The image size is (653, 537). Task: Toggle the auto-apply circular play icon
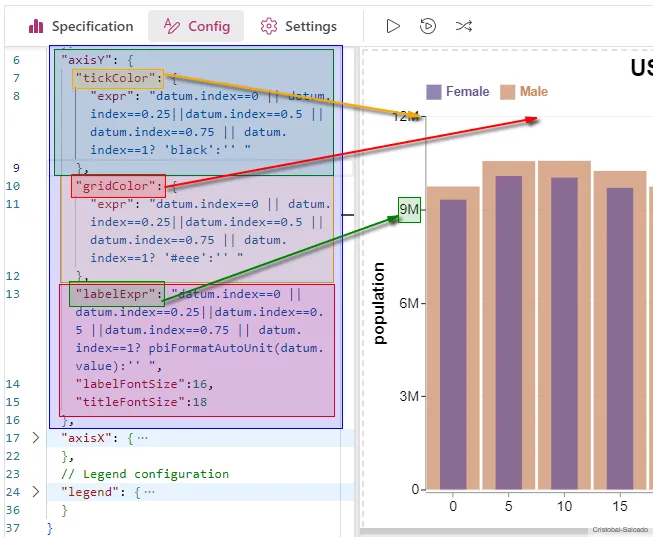[428, 26]
